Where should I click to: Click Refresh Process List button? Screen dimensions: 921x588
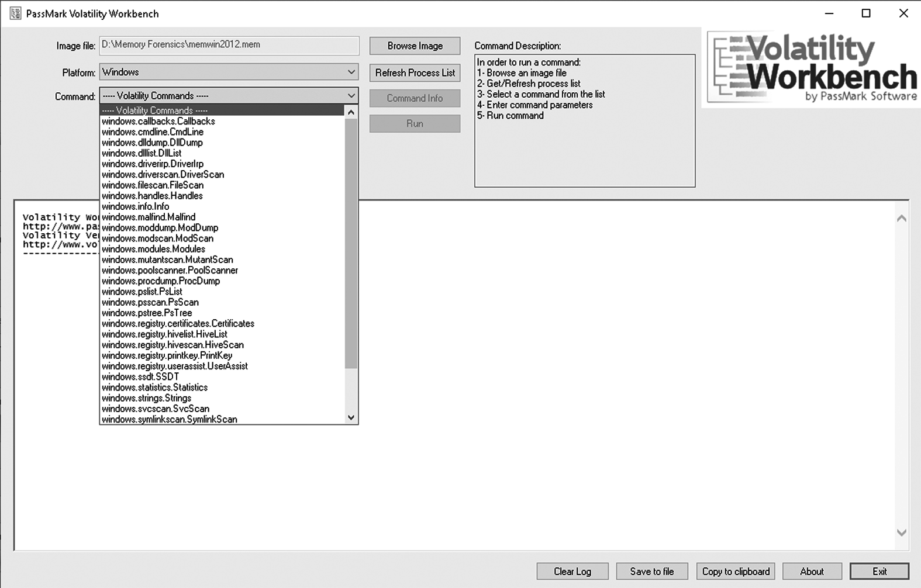point(415,72)
